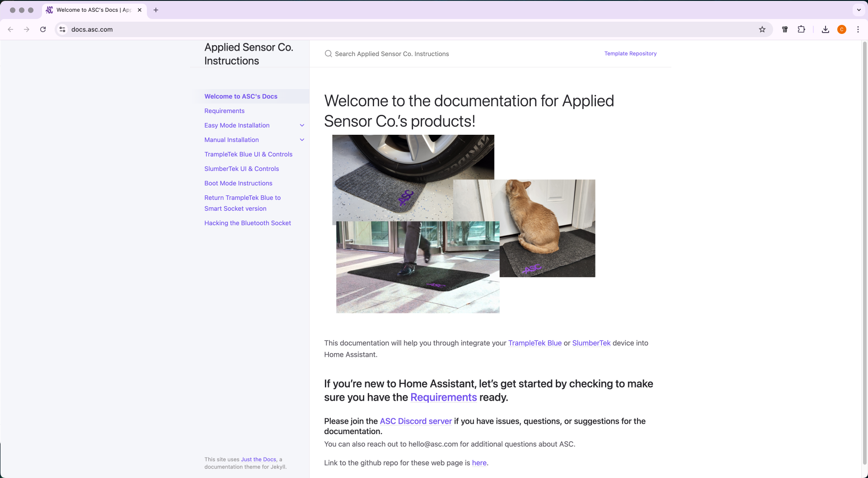Go to TrampleTek Blue UI & Controls page
The width and height of the screenshot is (868, 478).
tap(248, 154)
